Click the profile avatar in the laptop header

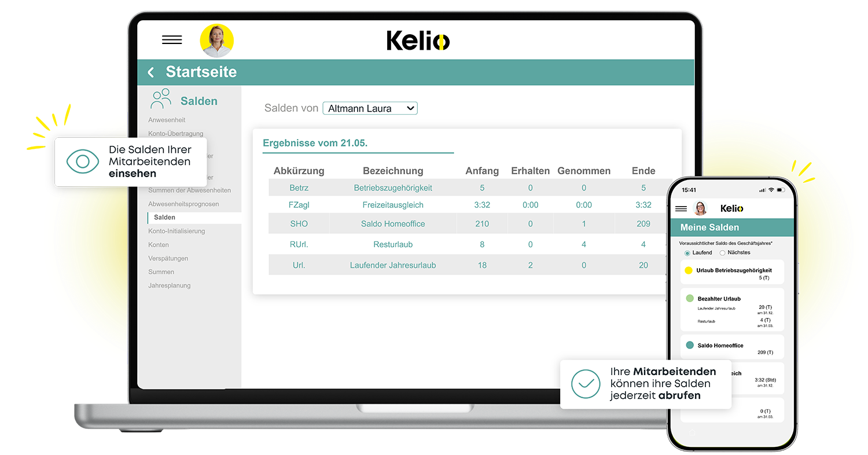click(217, 41)
